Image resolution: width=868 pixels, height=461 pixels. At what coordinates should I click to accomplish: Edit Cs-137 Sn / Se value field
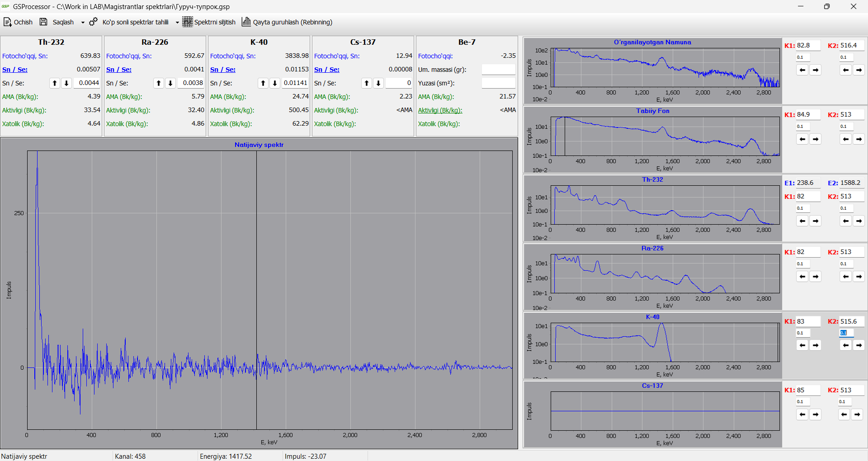(399, 83)
